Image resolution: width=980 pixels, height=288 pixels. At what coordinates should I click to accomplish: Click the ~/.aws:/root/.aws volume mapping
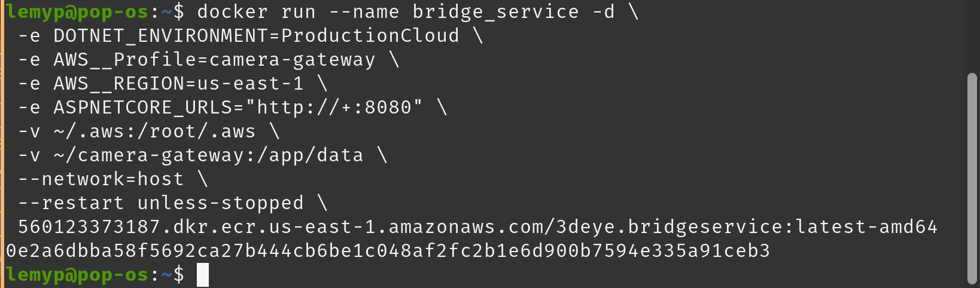coord(155,131)
